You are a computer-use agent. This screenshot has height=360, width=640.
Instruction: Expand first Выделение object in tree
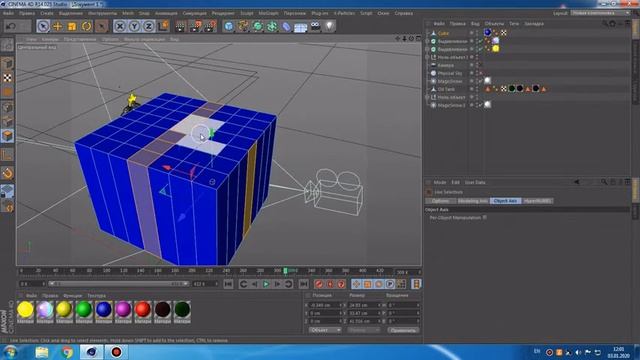click(x=427, y=41)
